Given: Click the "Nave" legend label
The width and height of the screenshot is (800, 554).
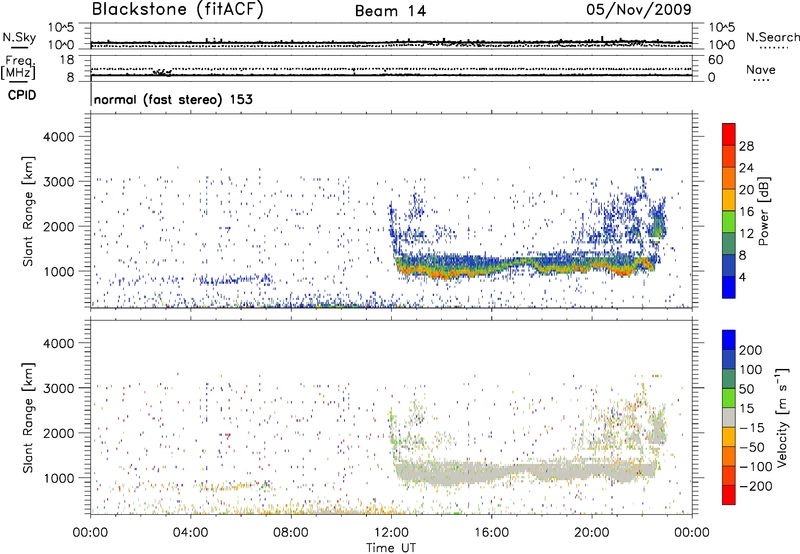Looking at the screenshot, I should coord(761,70).
